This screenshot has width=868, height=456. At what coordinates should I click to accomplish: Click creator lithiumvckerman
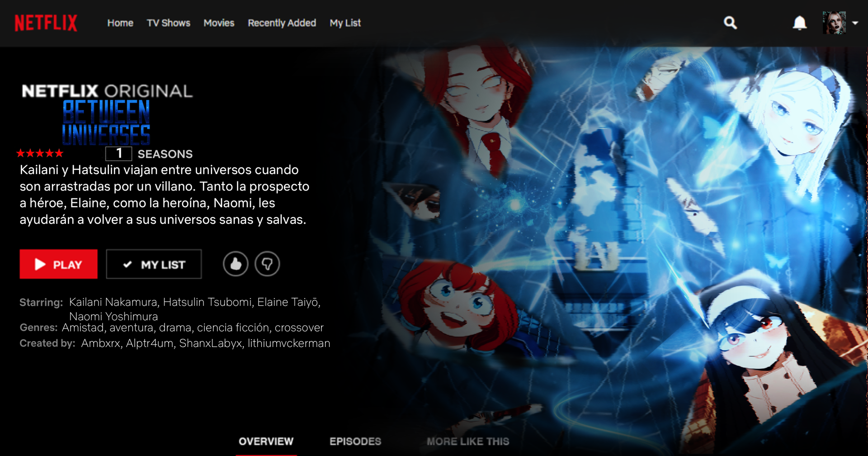(x=289, y=343)
